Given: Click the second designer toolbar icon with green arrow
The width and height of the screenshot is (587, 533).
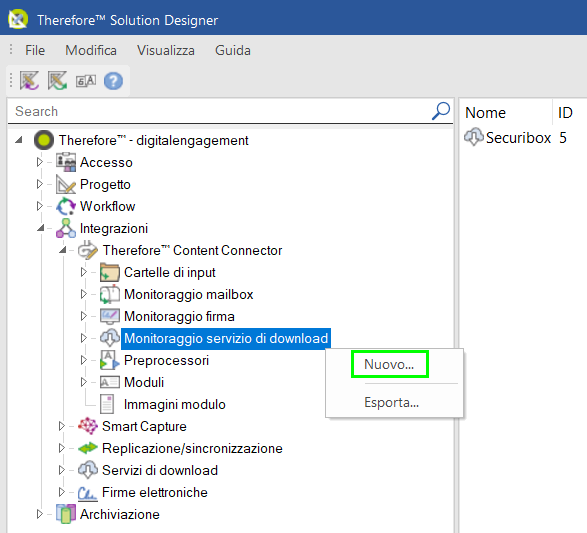Looking at the screenshot, I should pos(57,81).
